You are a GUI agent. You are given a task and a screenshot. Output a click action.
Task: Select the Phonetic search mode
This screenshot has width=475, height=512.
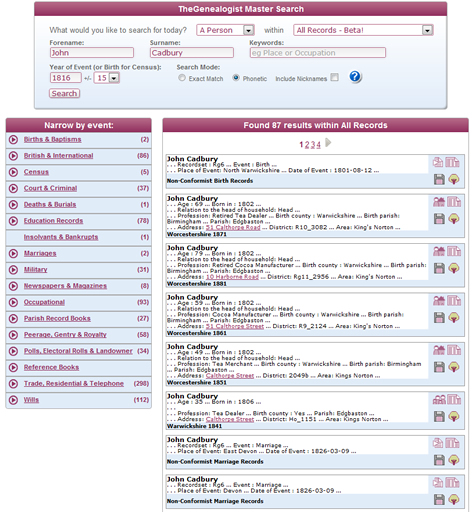[236, 78]
